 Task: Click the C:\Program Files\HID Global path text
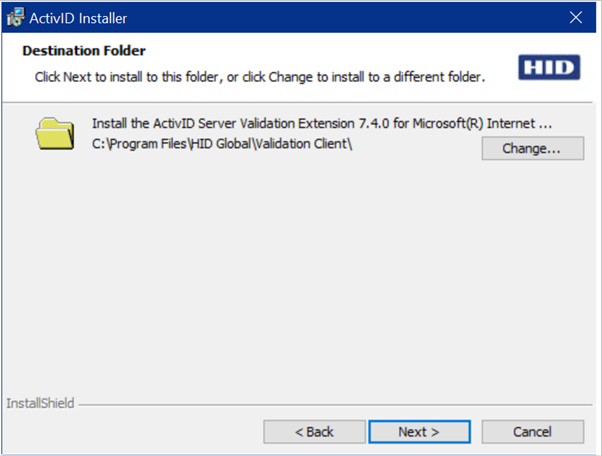[222, 144]
